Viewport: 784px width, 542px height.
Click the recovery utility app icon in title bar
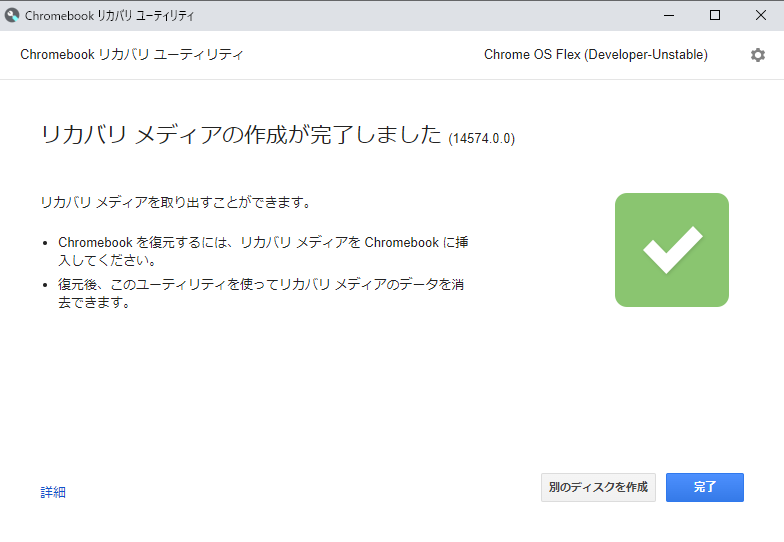click(x=12, y=16)
